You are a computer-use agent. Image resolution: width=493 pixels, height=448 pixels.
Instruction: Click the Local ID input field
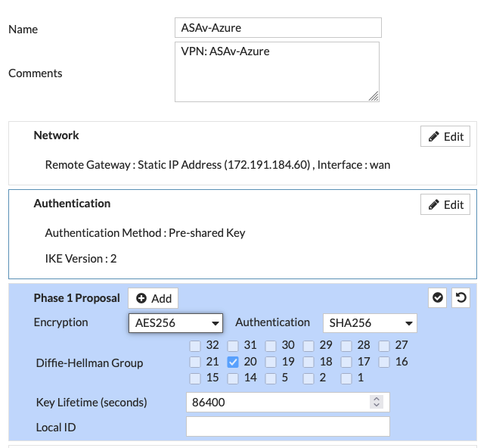pyautogui.click(x=287, y=427)
